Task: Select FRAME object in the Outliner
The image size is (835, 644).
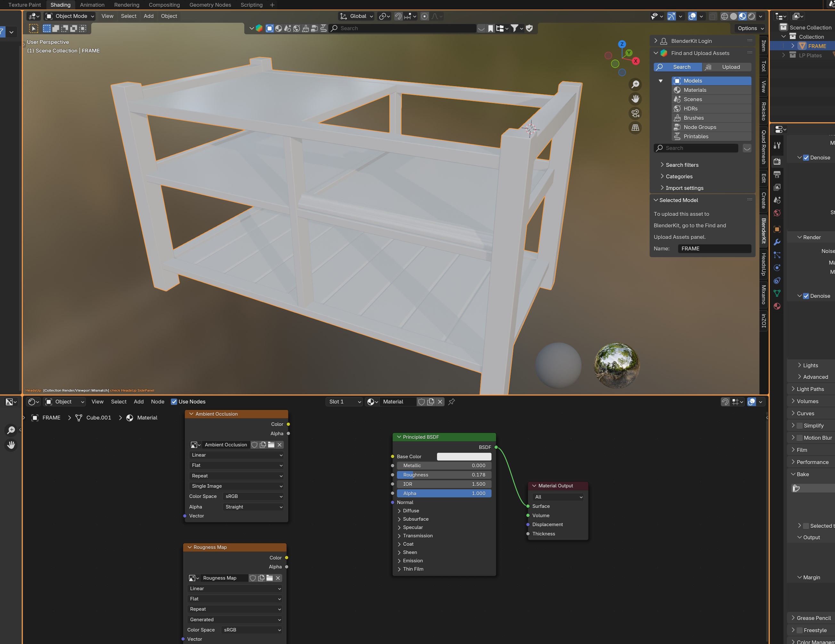Action: tap(817, 46)
